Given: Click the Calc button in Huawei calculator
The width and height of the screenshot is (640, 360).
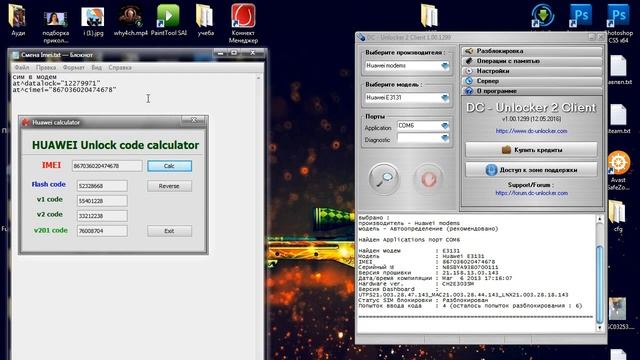Looking at the screenshot, I should (x=169, y=166).
